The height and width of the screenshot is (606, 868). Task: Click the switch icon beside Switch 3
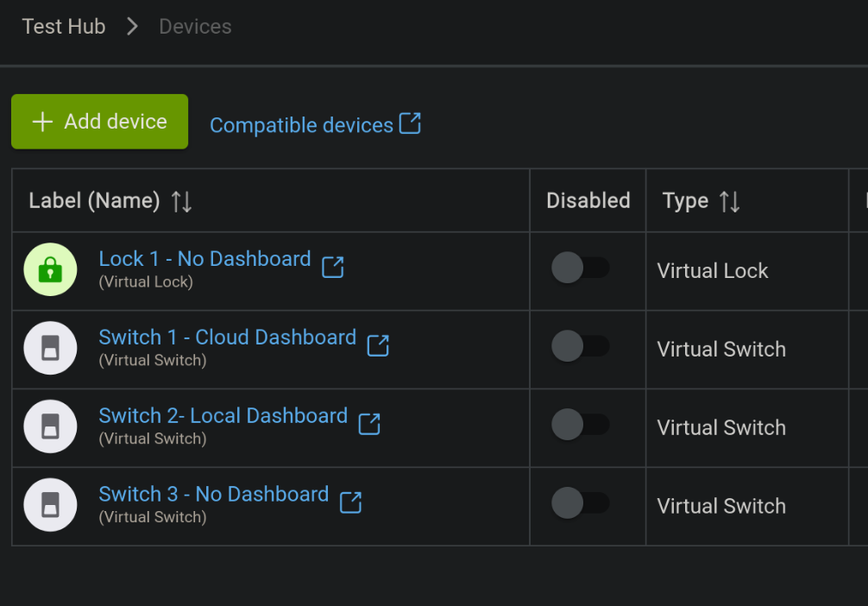pos(50,505)
